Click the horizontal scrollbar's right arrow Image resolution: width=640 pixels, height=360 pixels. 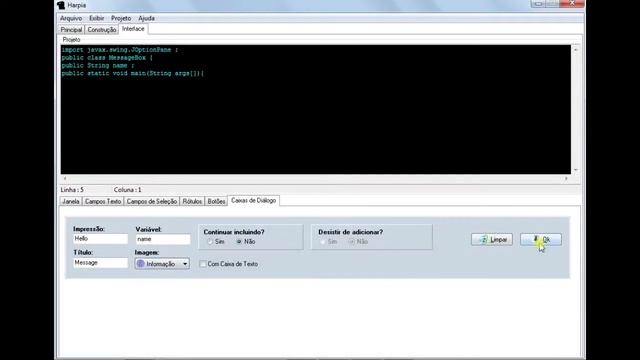pyautogui.click(x=566, y=179)
